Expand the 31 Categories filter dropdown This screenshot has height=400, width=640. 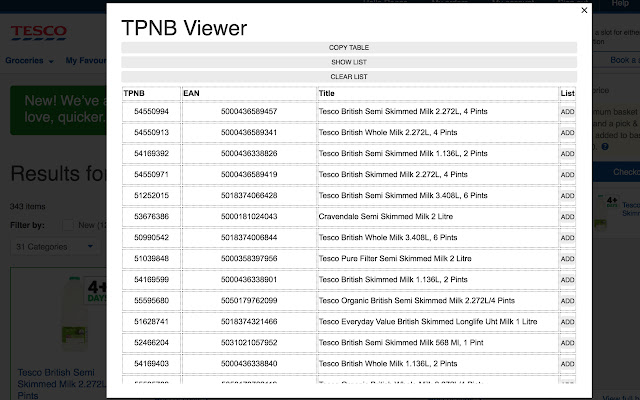pyautogui.click(x=54, y=247)
